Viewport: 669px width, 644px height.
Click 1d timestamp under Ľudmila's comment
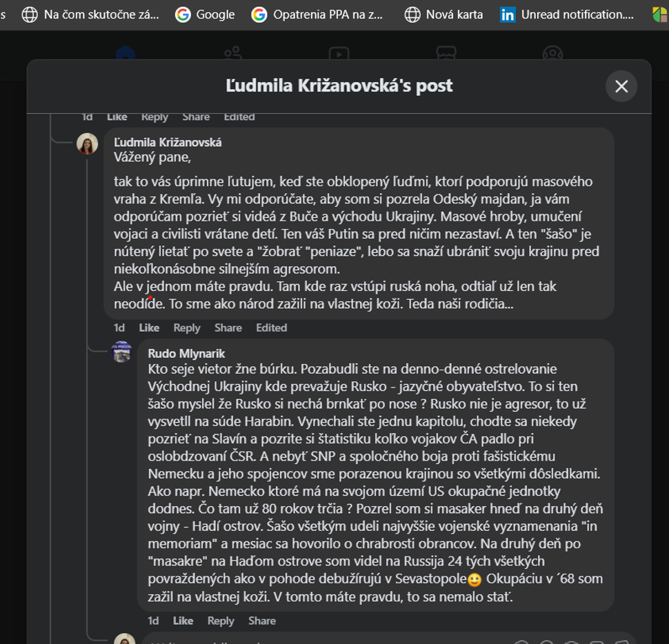coord(119,328)
